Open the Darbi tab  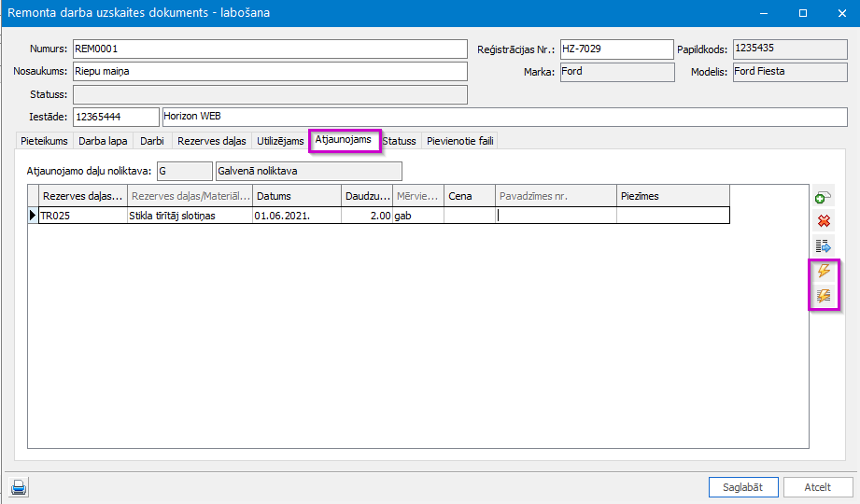pos(152,141)
